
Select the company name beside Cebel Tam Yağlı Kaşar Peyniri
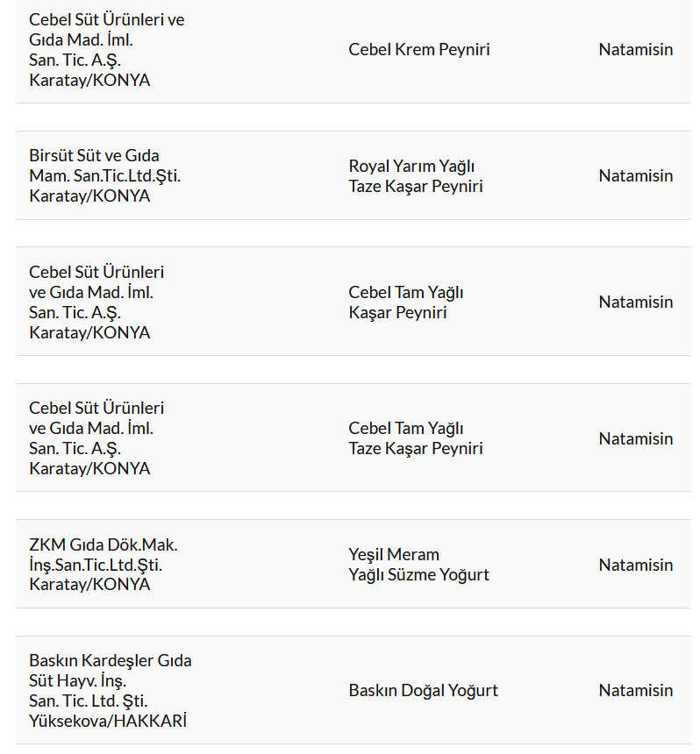click(x=96, y=273)
